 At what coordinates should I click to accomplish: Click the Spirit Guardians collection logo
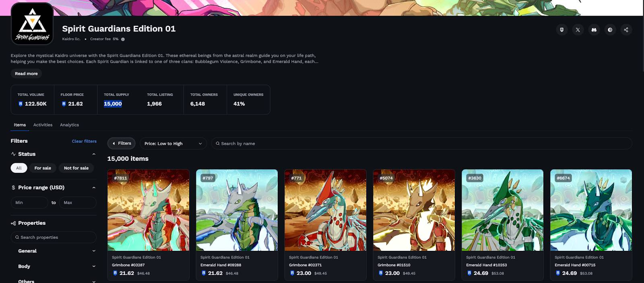pos(32,24)
